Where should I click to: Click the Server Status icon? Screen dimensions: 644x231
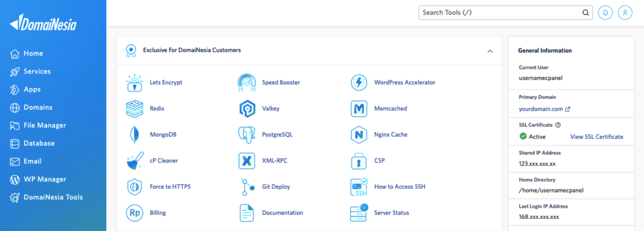(358, 213)
